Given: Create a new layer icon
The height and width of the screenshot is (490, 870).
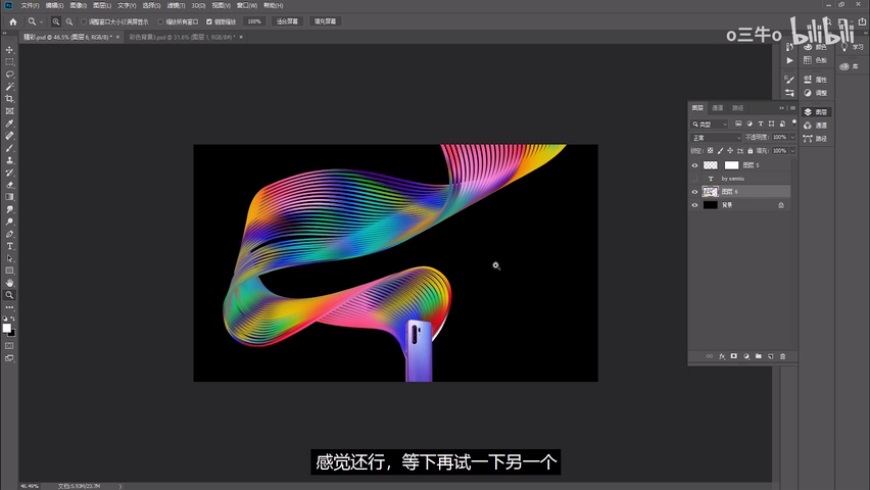Looking at the screenshot, I should [771, 356].
